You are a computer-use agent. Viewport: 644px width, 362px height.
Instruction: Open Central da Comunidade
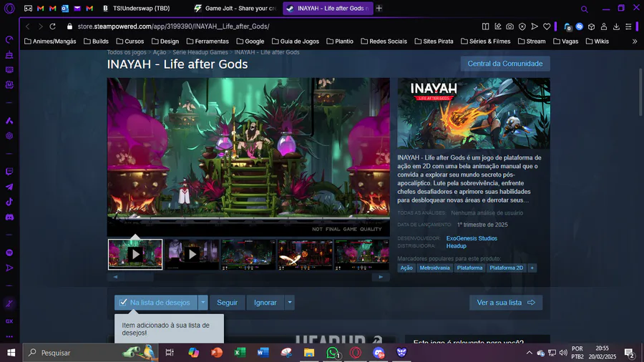coord(505,64)
